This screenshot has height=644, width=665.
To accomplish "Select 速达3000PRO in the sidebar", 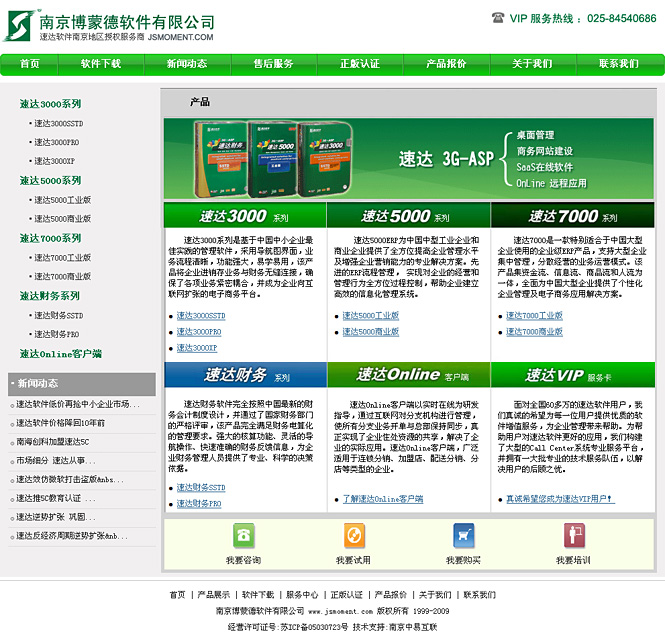I will point(56,142).
